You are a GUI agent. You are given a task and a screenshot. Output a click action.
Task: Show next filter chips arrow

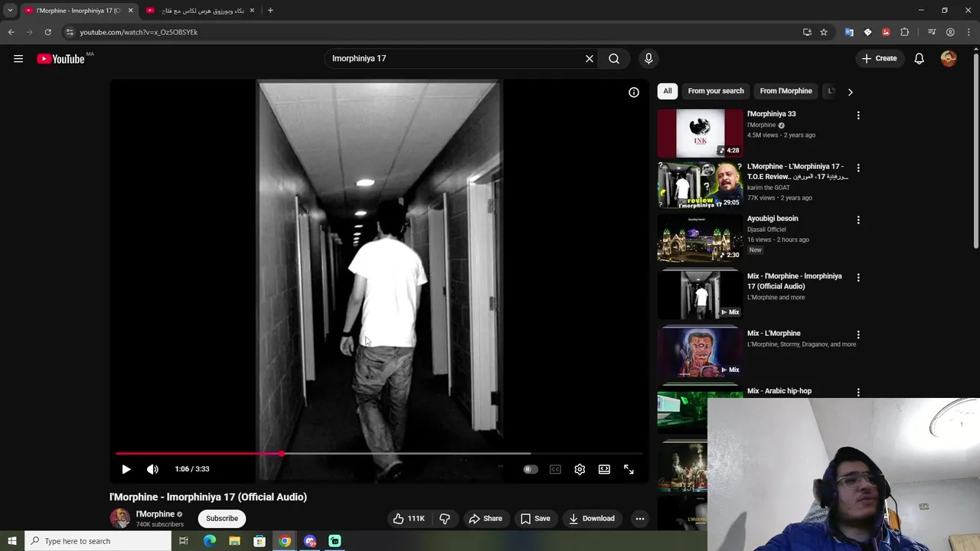(850, 92)
